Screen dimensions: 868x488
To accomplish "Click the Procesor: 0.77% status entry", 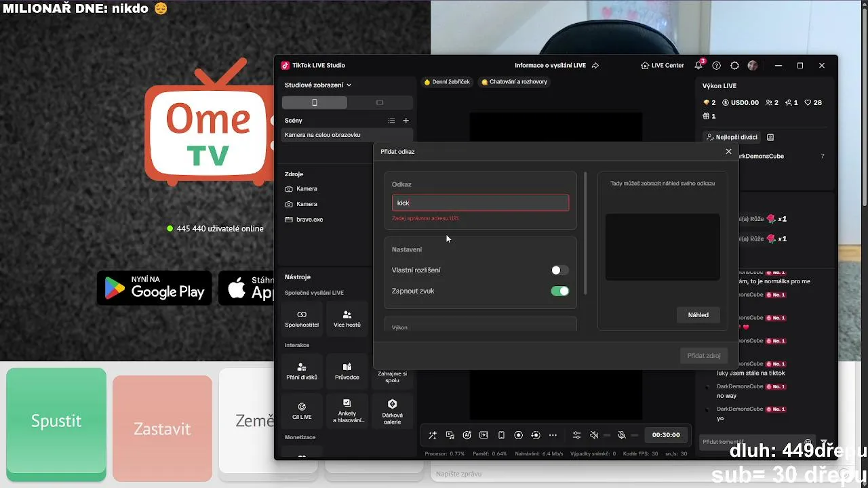I will pos(445,453).
